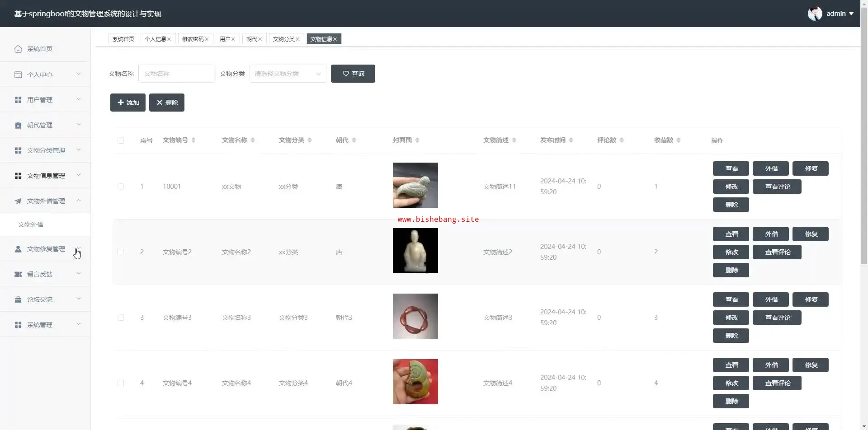Sort by 封面图 column arrows
Viewport: 868px width, 430px height.
pyautogui.click(x=417, y=140)
